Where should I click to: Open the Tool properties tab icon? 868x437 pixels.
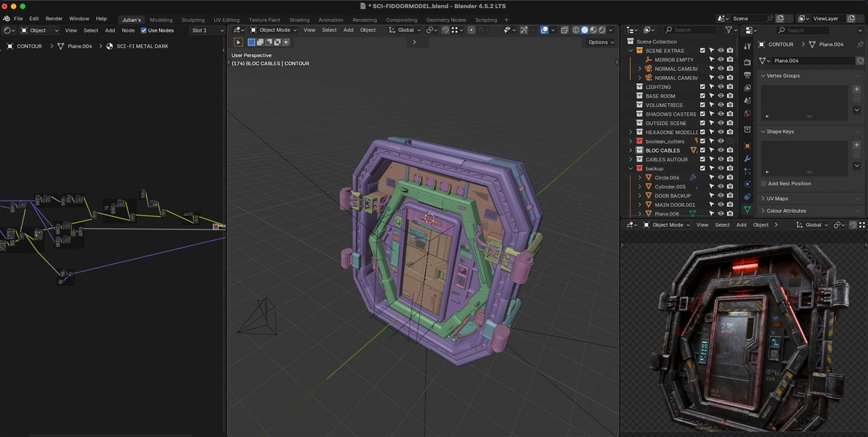click(x=747, y=46)
